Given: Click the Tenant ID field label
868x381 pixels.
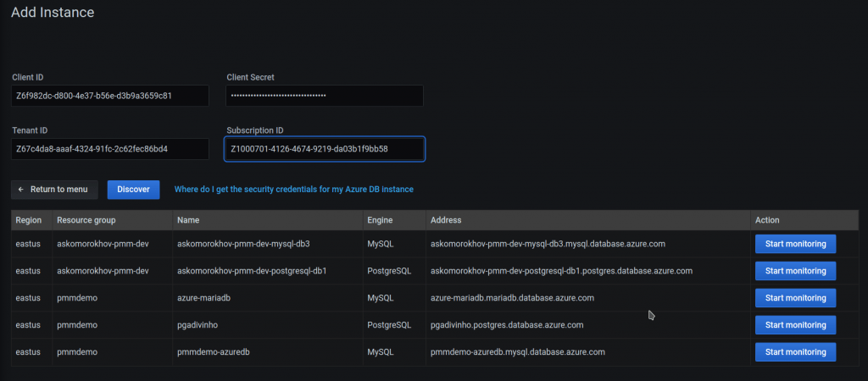Looking at the screenshot, I should tap(30, 130).
